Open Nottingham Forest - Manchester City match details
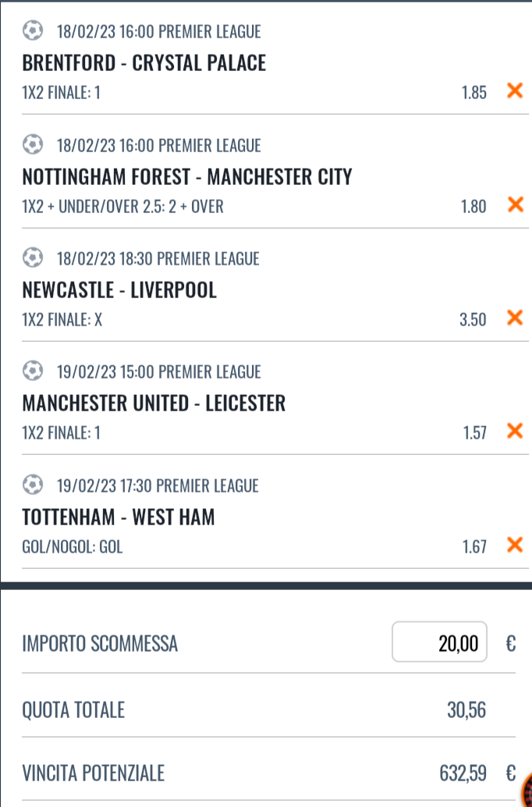This screenshot has width=532, height=807. pos(187,177)
